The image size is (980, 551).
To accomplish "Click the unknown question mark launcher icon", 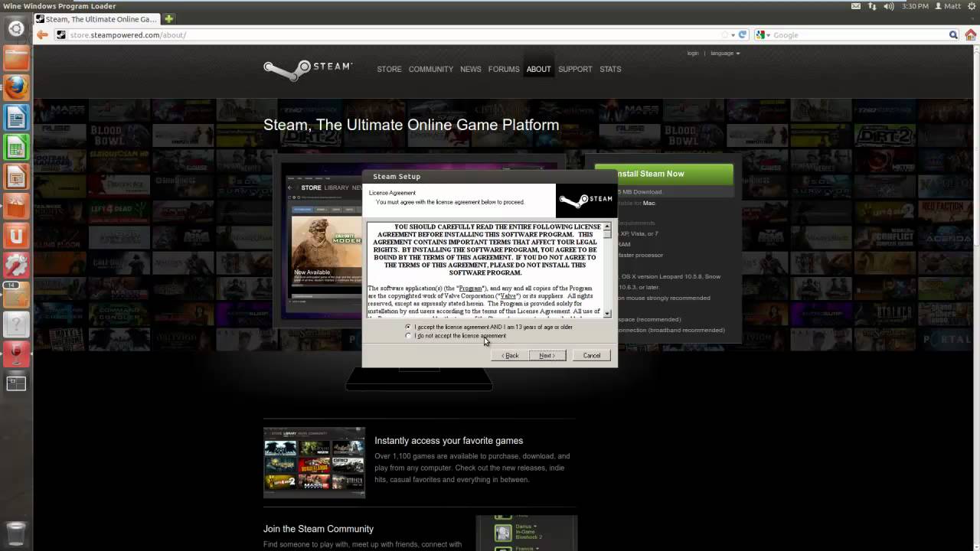I will point(16,324).
